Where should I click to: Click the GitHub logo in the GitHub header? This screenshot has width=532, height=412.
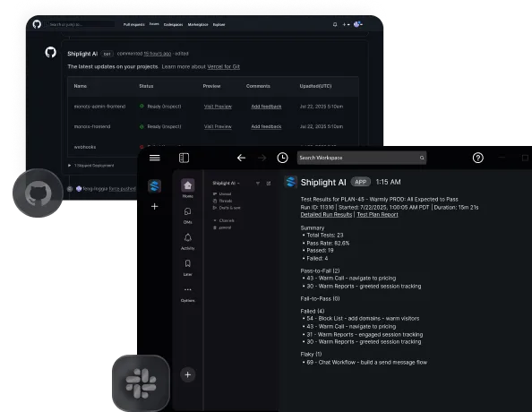37,24
